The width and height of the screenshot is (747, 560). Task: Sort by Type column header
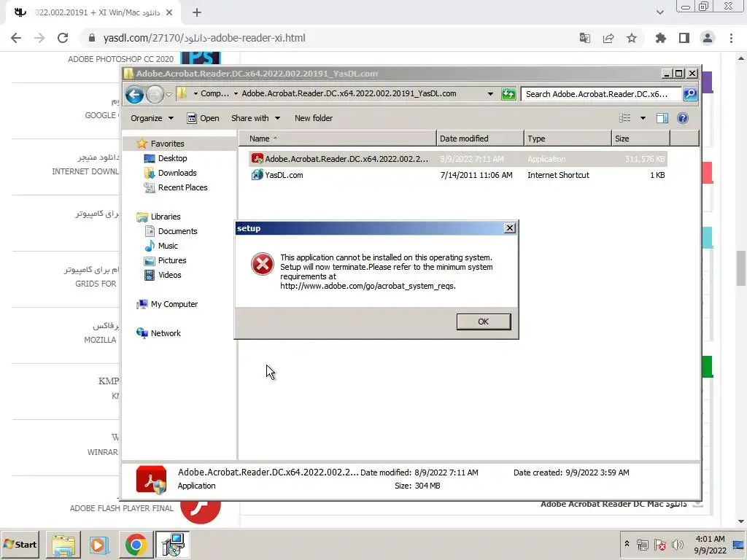point(568,139)
